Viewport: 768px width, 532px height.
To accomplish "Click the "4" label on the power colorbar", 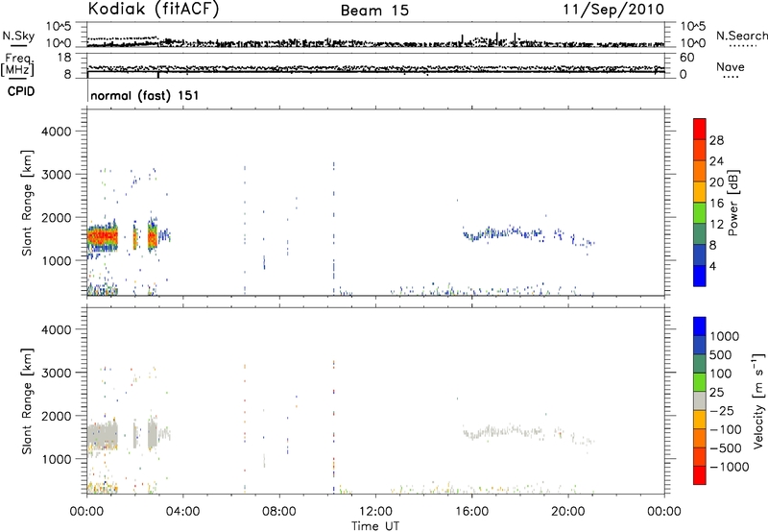I will click(x=713, y=266).
